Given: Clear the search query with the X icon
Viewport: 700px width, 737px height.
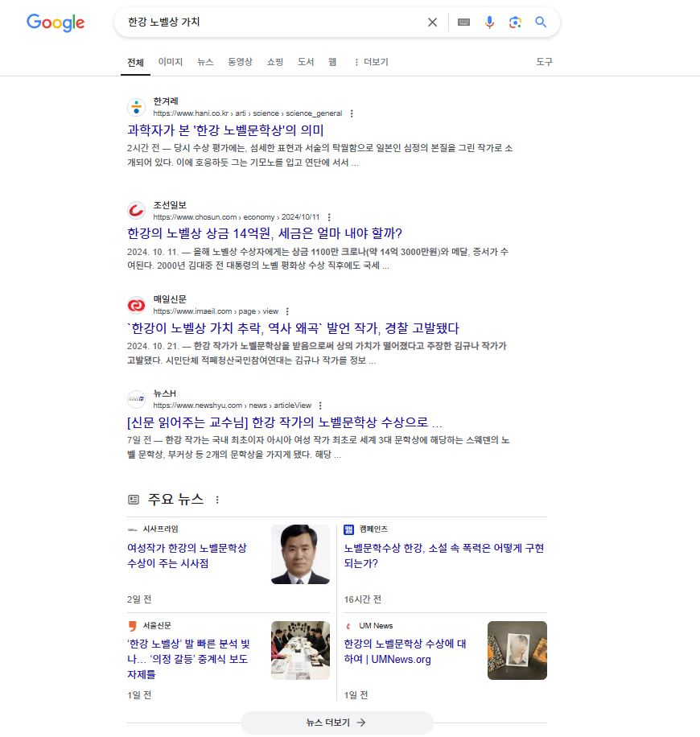Looking at the screenshot, I should pyautogui.click(x=432, y=23).
